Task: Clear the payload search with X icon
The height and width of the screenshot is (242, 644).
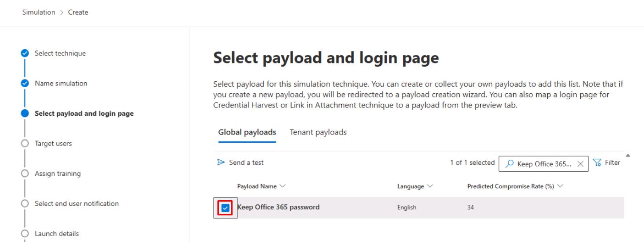Action: (580, 163)
